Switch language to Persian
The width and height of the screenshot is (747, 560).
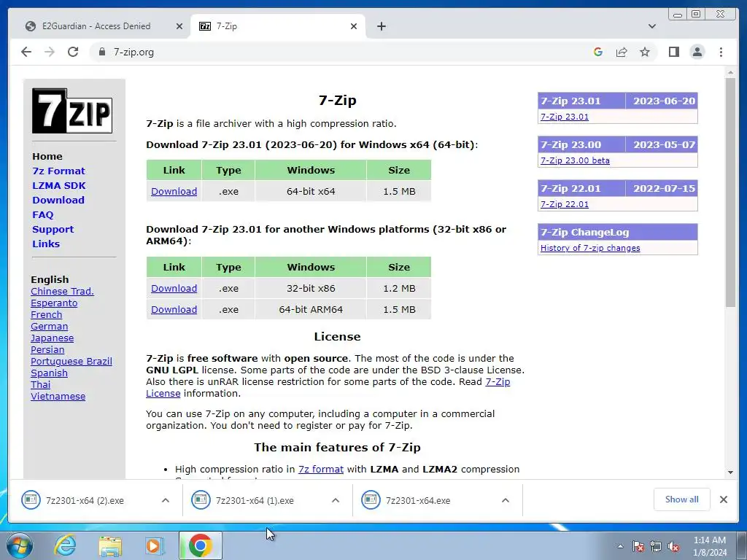pos(47,349)
